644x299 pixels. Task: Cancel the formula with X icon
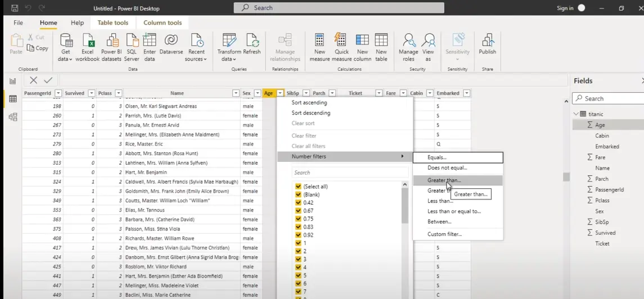click(34, 80)
